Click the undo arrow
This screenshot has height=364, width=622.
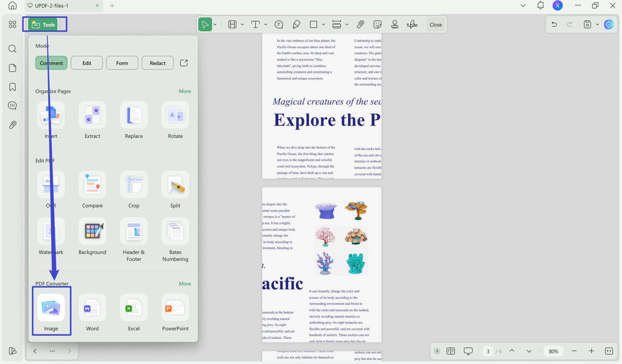click(x=554, y=25)
